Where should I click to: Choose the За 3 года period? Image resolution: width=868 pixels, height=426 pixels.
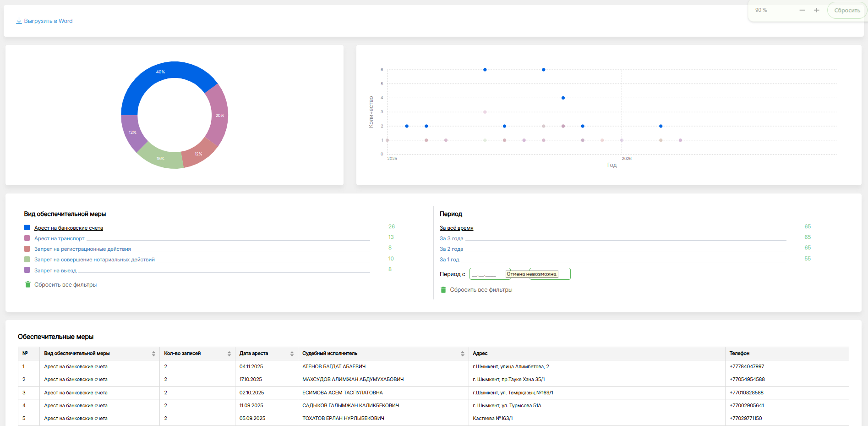tap(451, 238)
